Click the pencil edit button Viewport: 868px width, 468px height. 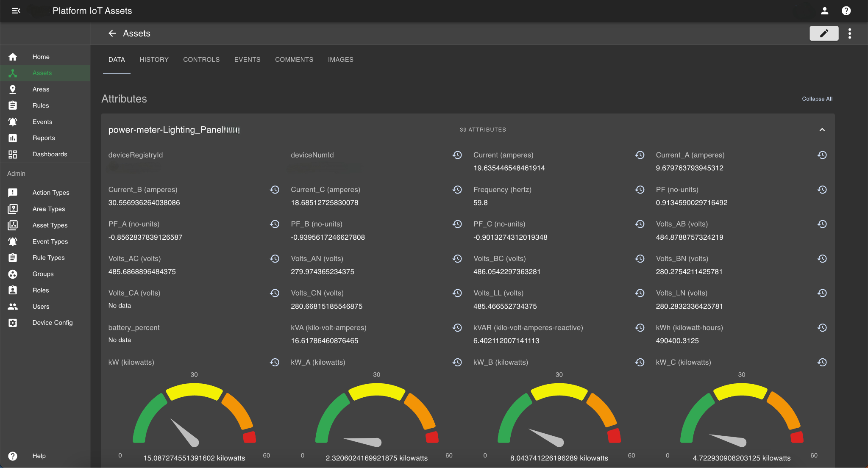pyautogui.click(x=823, y=33)
